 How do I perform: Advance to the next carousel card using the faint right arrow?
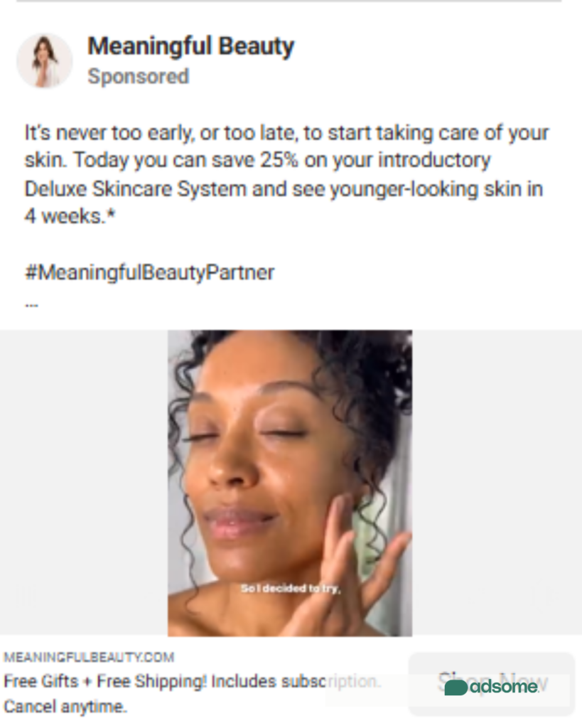point(542,595)
